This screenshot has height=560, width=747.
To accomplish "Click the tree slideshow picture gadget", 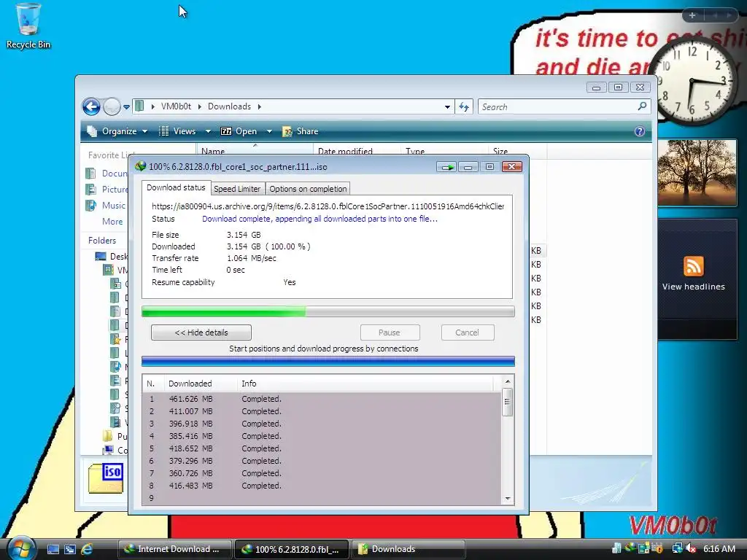I will coord(697,173).
